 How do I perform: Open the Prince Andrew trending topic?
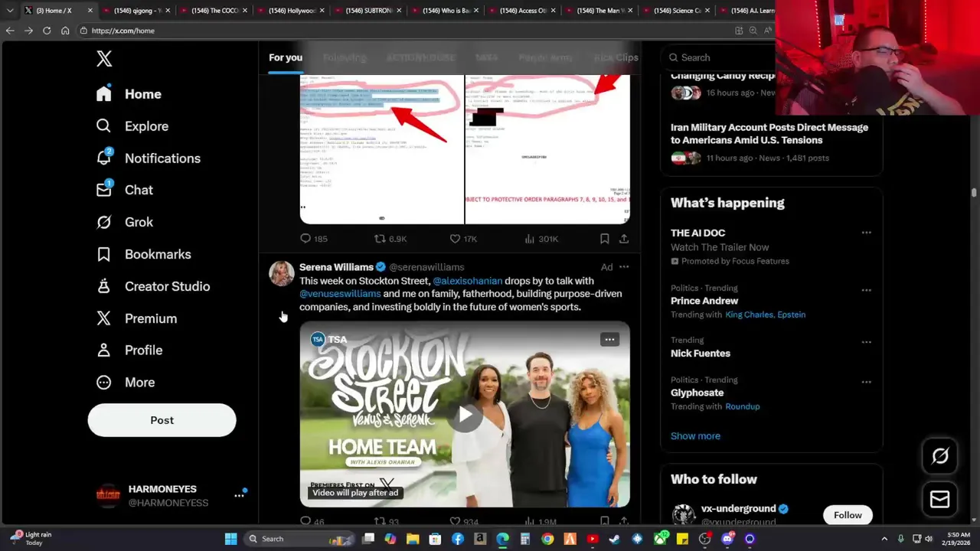pos(704,301)
